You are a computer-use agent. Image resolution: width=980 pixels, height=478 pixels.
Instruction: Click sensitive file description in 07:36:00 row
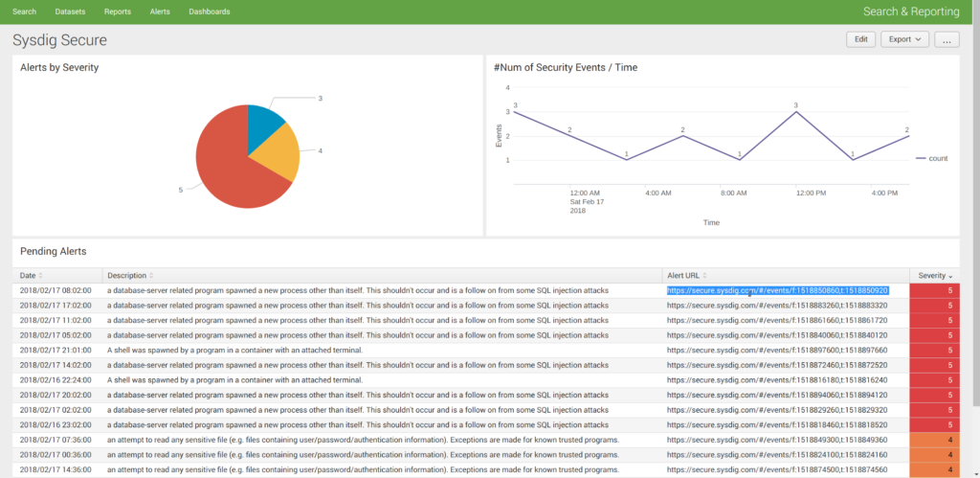363,440
